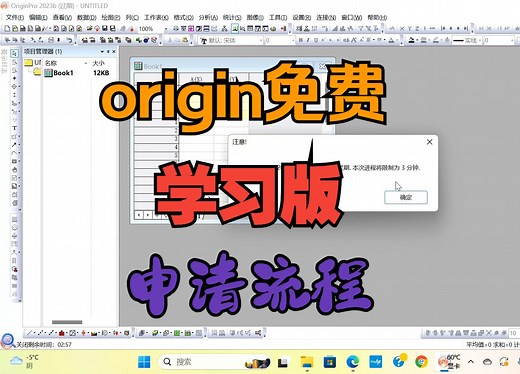Image resolution: width=520 pixels, height=374 pixels.
Task: Click the Book1 window title bar
Action: (232, 66)
